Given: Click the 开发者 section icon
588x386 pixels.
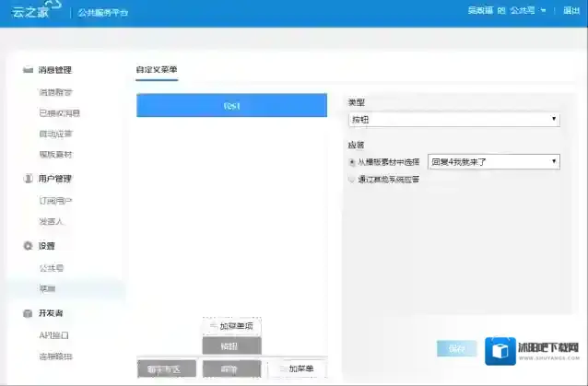Looking at the screenshot, I should pos(28,314).
